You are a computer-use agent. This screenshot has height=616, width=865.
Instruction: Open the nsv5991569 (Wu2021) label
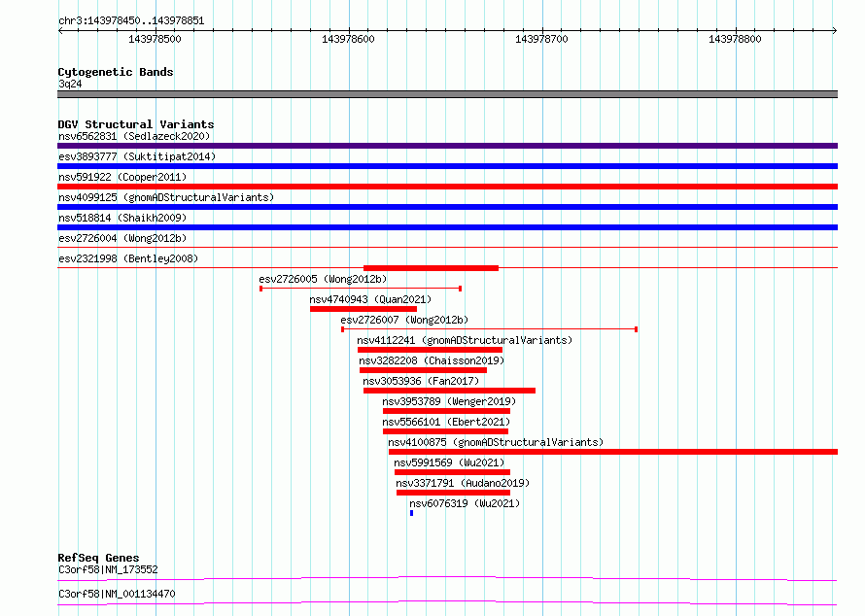(449, 462)
